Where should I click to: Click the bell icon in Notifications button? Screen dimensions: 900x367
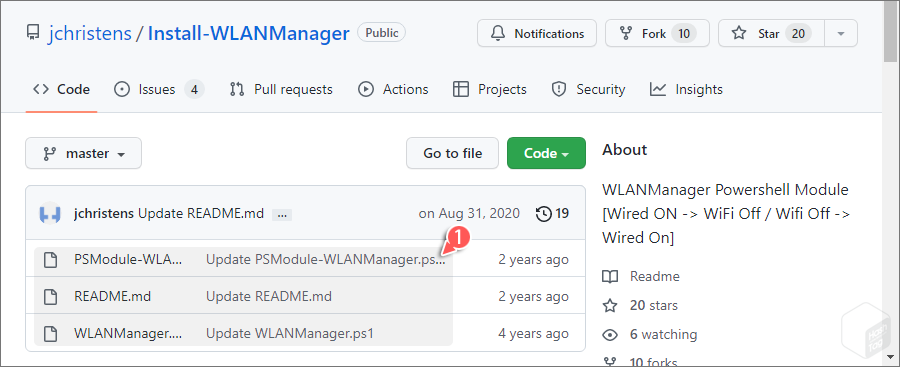(x=497, y=33)
